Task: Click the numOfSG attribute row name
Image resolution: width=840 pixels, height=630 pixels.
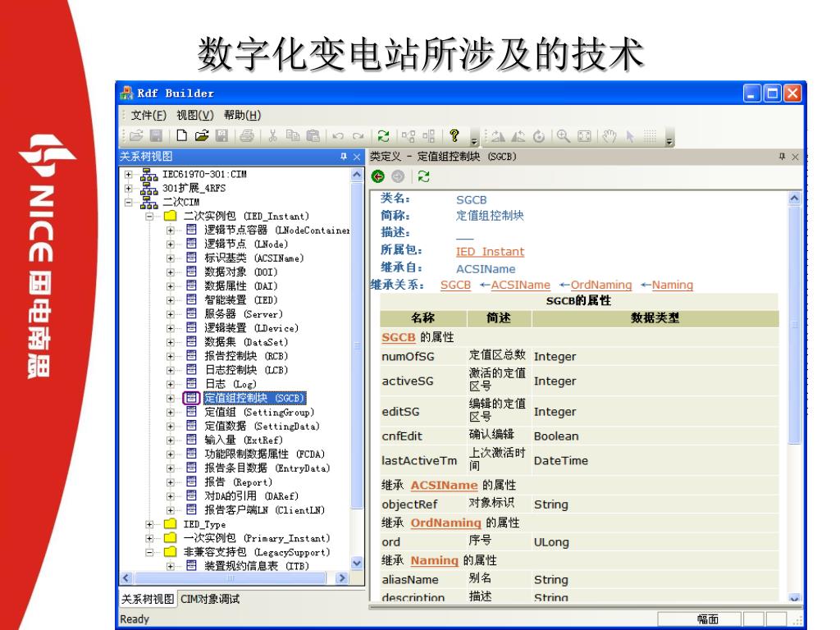Action: pyautogui.click(x=409, y=356)
